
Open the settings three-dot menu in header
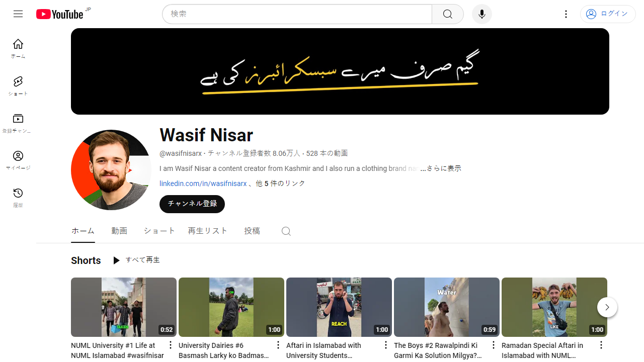click(x=566, y=14)
